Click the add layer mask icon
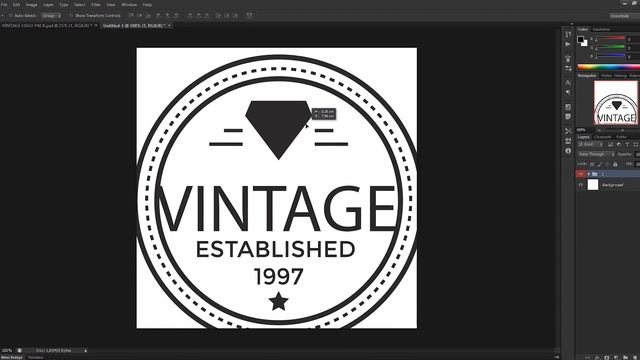Viewport: 640px width, 360px height. pos(607,358)
